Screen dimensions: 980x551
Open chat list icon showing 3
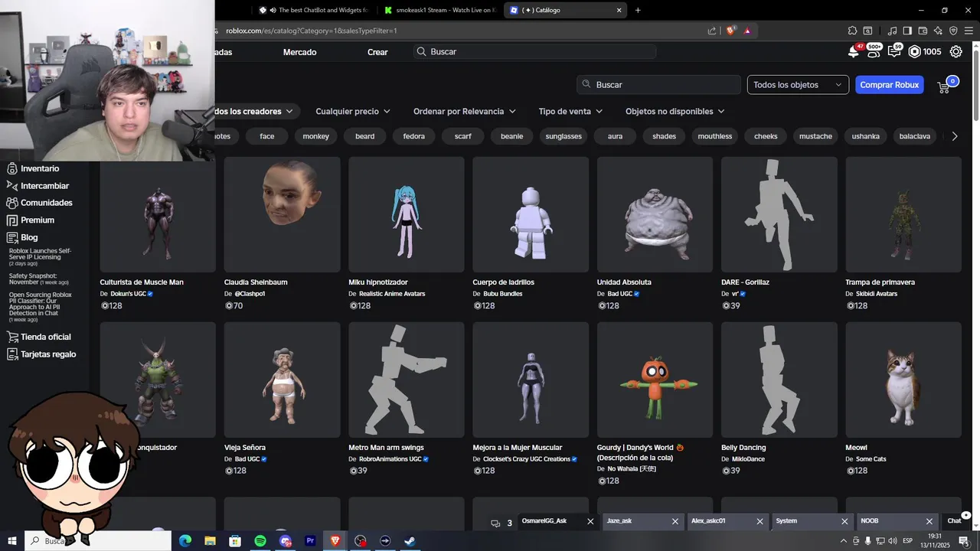(x=501, y=523)
